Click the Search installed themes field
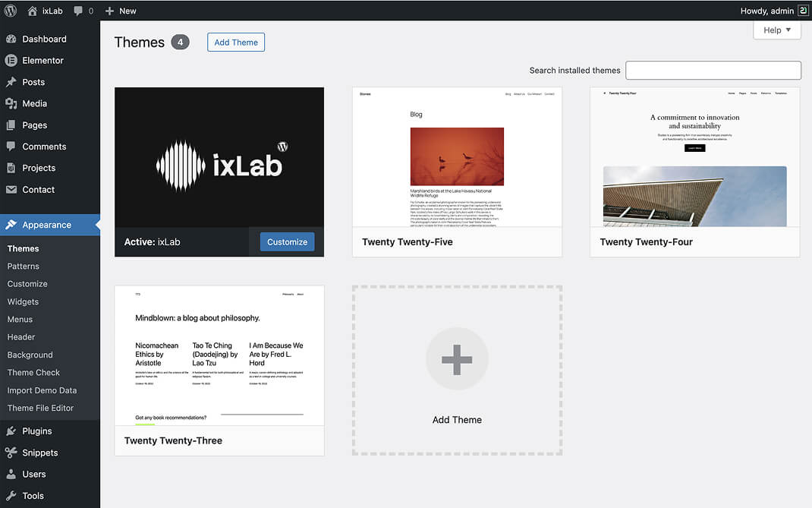 713,71
